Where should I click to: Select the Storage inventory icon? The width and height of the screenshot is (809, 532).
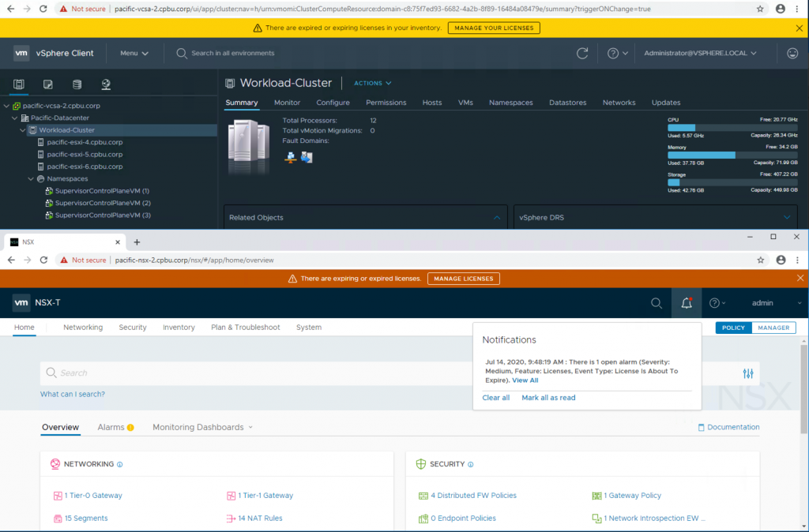[x=77, y=84]
